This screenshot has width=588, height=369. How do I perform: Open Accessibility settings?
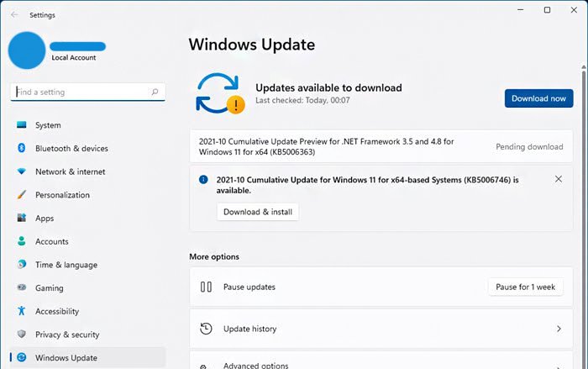[87, 311]
